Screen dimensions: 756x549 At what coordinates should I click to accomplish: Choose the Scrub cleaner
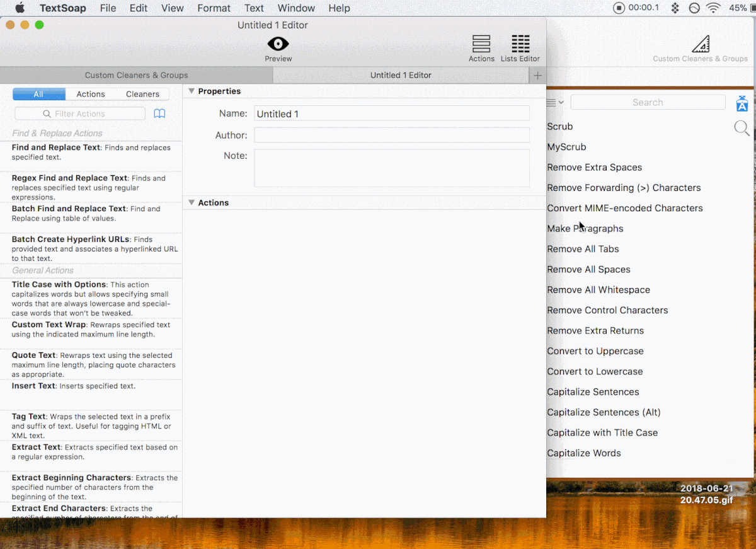pyautogui.click(x=560, y=127)
